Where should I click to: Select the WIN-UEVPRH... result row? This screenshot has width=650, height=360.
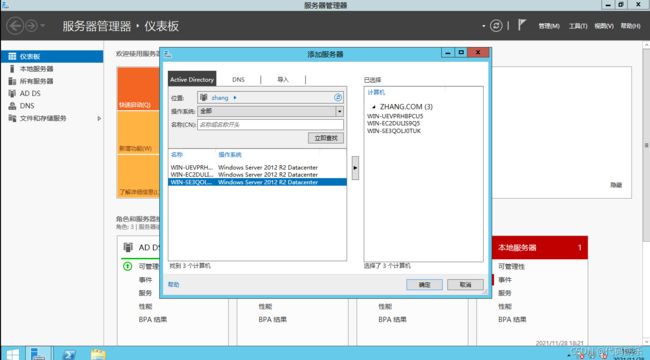[x=257, y=168]
